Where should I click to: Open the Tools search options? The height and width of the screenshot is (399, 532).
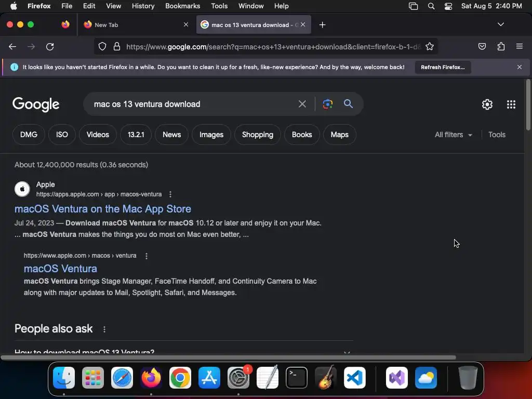click(497, 135)
